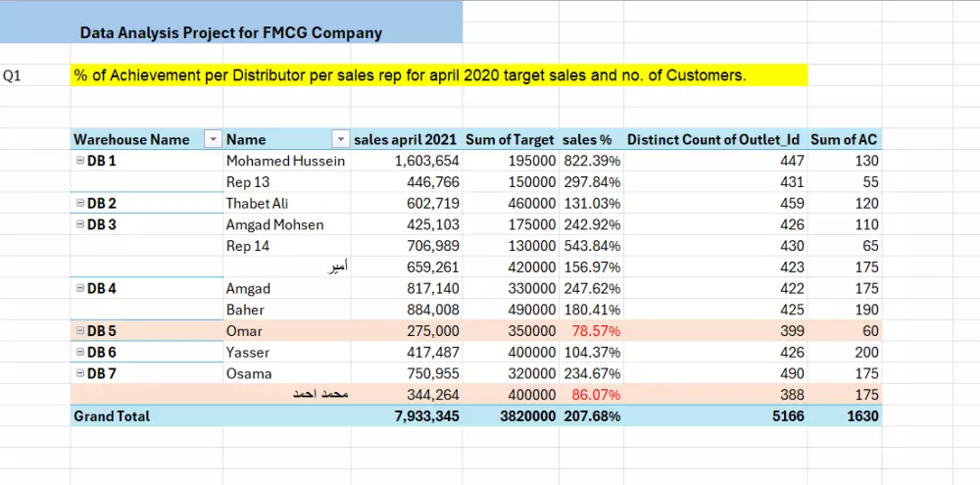This screenshot has width=980, height=485.
Task: Click the Q1 label cell
Action: tap(14, 75)
